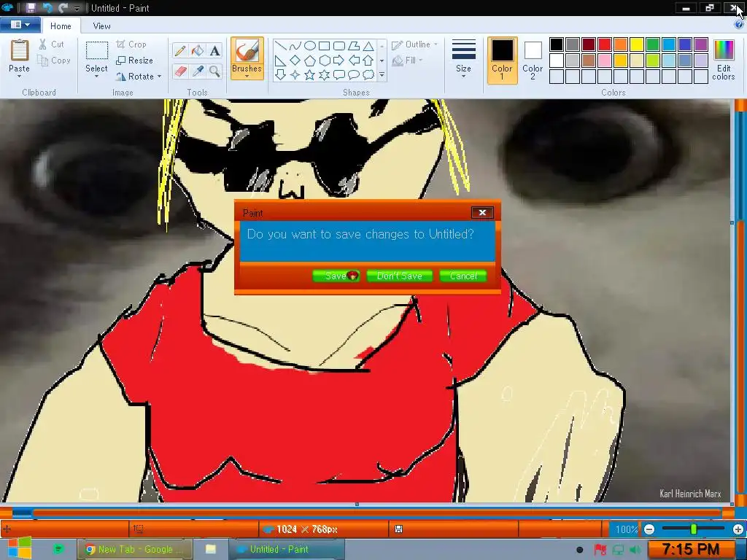The height and width of the screenshot is (560, 747).
Task: Click Don't Save in the dialog
Action: click(x=400, y=276)
